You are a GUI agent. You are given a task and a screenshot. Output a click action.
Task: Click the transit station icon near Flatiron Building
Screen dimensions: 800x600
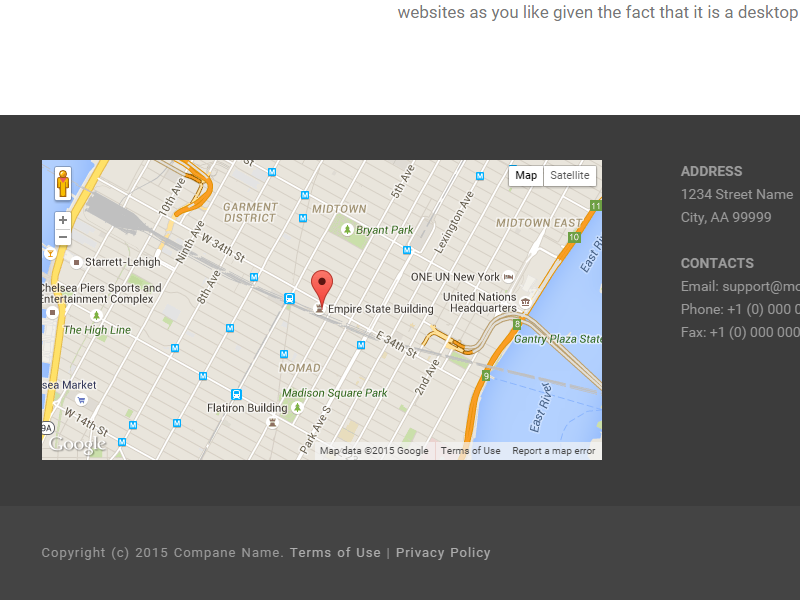point(236,394)
